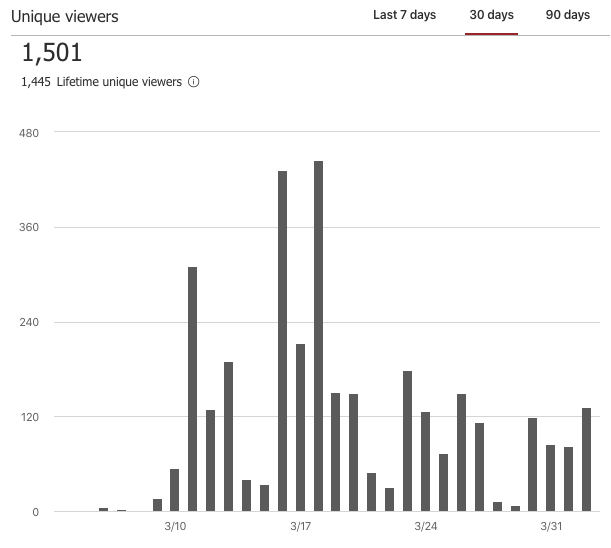Screen dimensions: 611x548
Task: Click the 480 value axis label
Action: (29, 133)
